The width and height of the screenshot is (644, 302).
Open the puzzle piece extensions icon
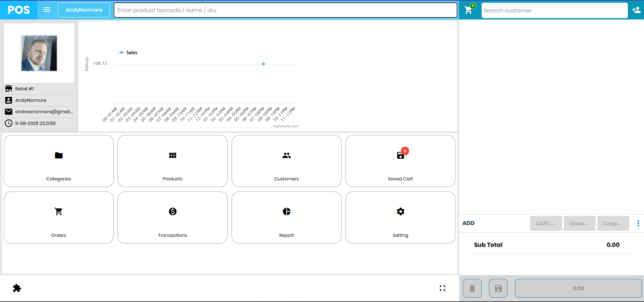[x=17, y=288]
